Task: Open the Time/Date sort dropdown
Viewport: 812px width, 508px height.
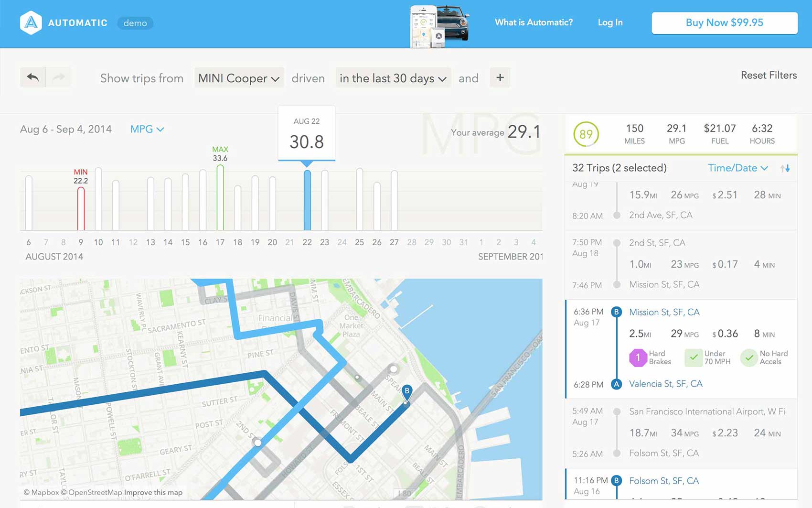Action: [x=737, y=168]
